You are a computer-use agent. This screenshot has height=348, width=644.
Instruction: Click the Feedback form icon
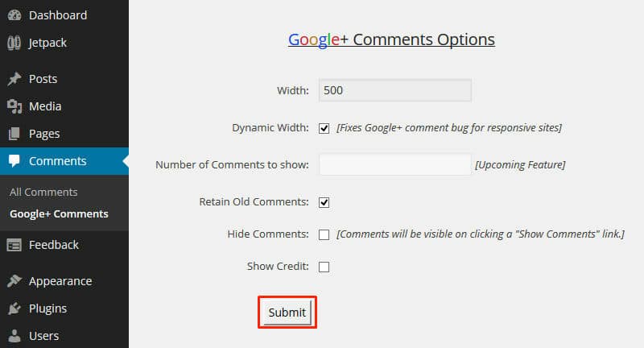coord(14,245)
